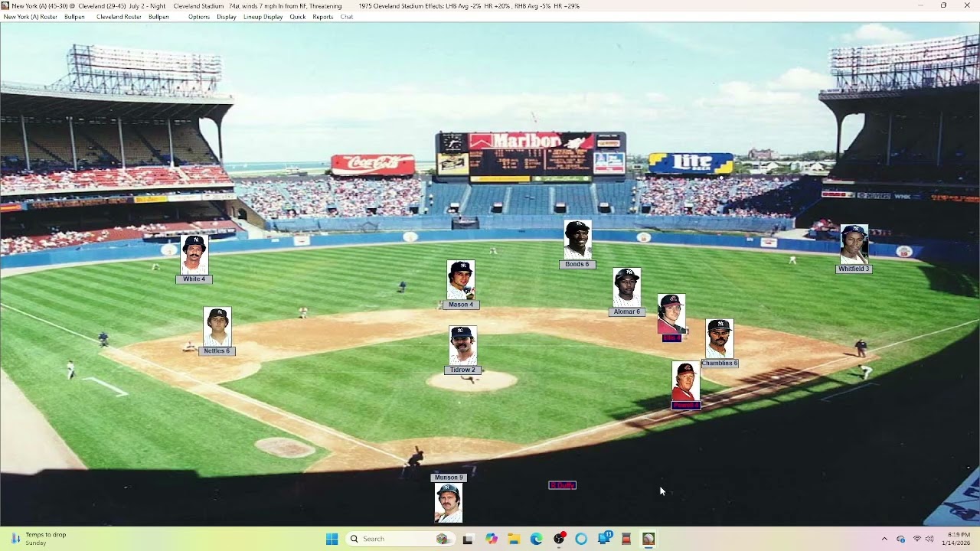Open the New York (A) Roster menu
The image size is (980, 551).
pyautogui.click(x=31, y=17)
